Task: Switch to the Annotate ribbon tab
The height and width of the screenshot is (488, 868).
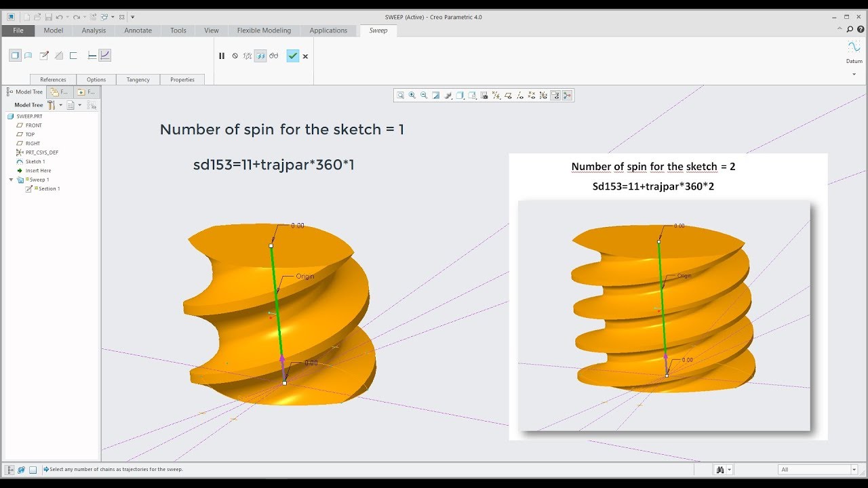Action: pos(138,30)
